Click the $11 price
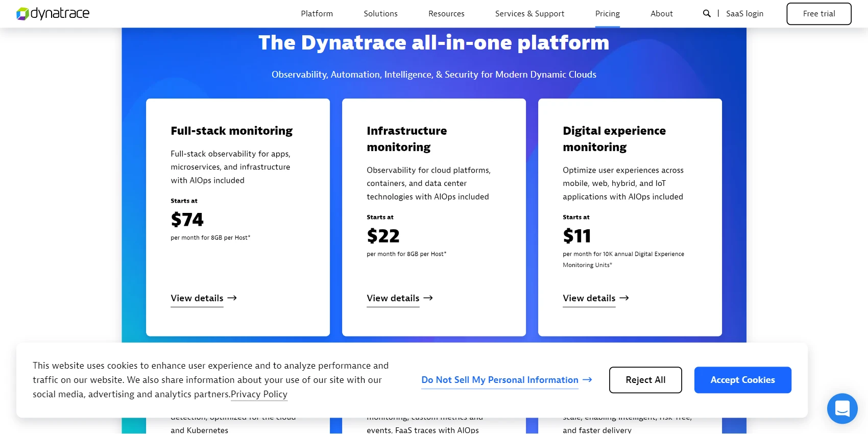The width and height of the screenshot is (868, 434). tap(577, 236)
